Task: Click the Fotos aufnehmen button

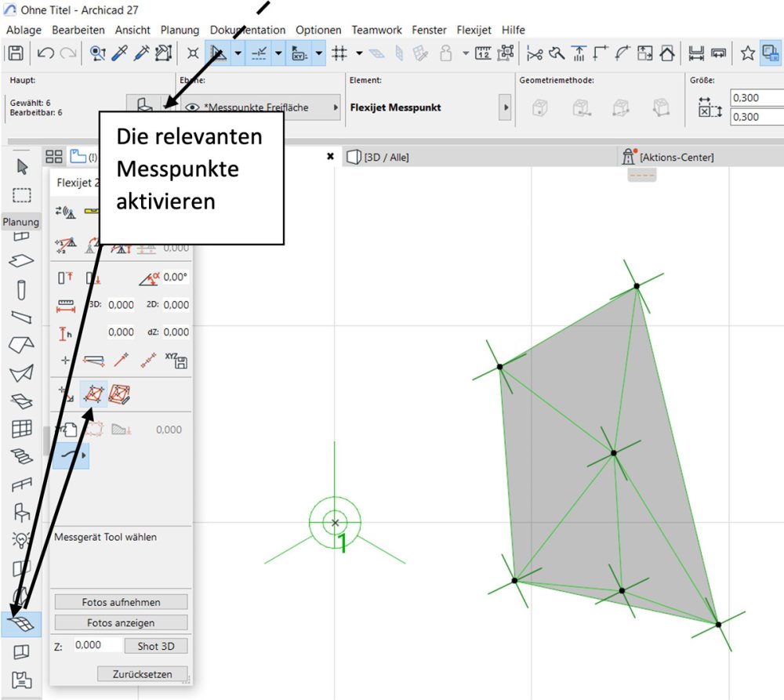Action: [121, 602]
